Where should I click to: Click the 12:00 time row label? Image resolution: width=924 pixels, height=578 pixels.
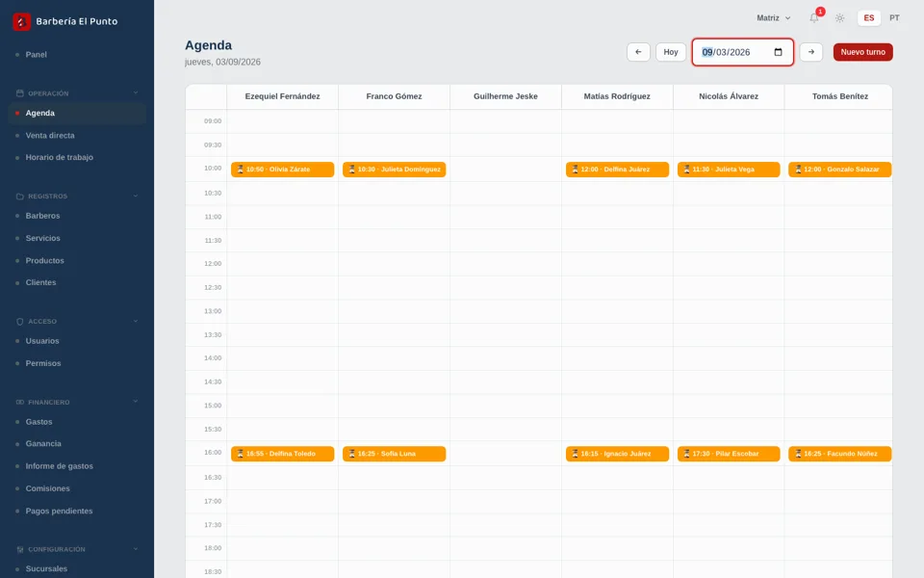[213, 264]
